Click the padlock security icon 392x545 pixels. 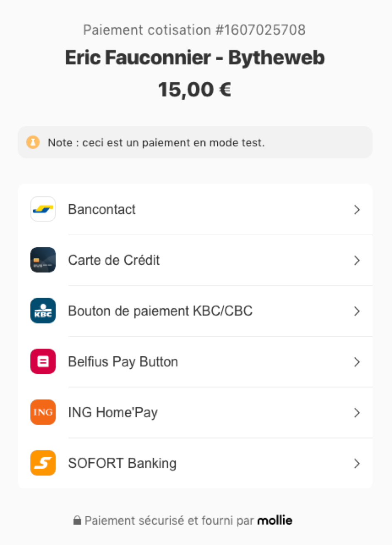tap(77, 520)
